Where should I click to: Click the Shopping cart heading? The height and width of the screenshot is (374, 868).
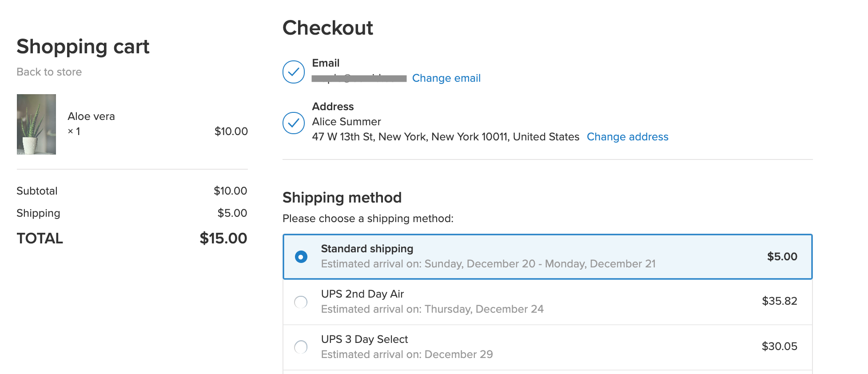pos(83,47)
